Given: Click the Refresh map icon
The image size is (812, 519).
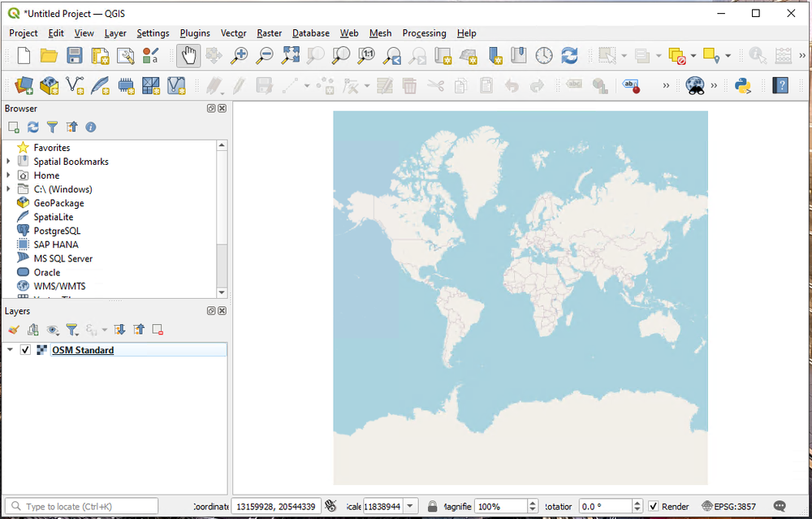Looking at the screenshot, I should coord(569,55).
